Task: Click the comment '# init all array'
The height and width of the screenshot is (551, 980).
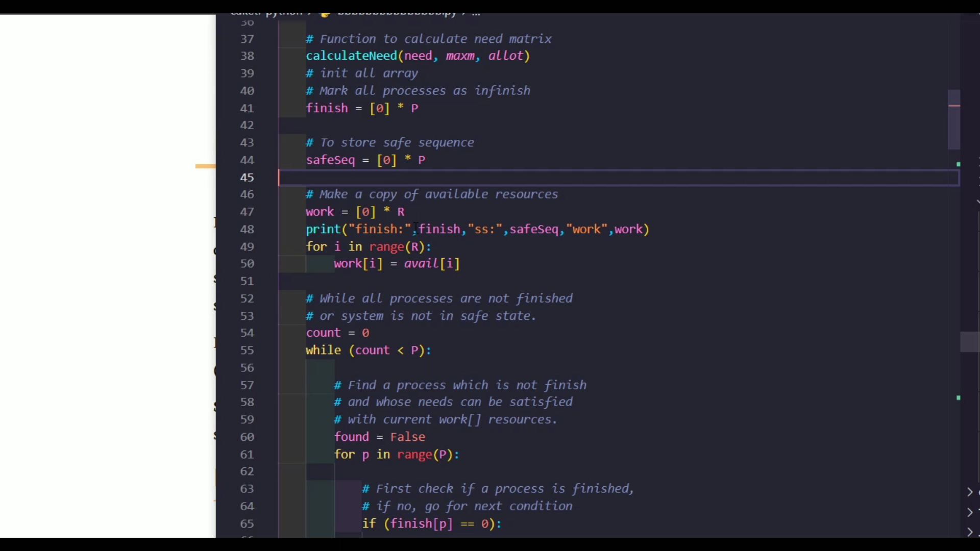Action: [362, 73]
